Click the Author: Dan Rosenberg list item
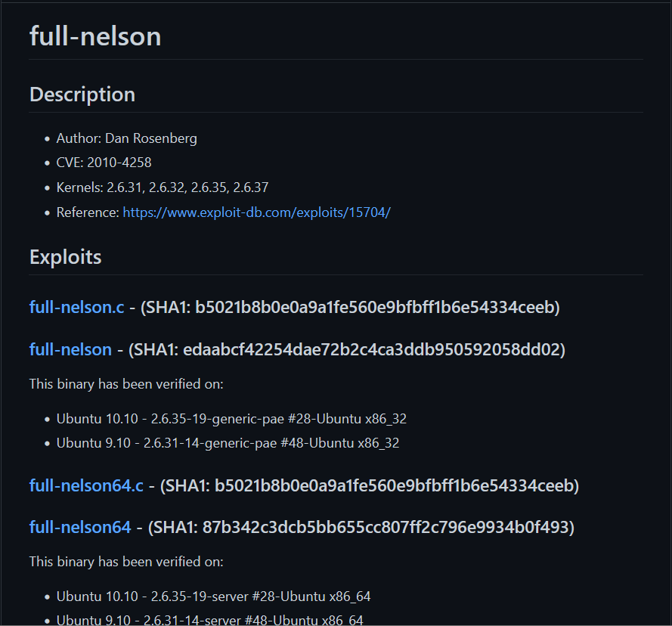Viewport: 672px width, 626px height. coord(126,138)
